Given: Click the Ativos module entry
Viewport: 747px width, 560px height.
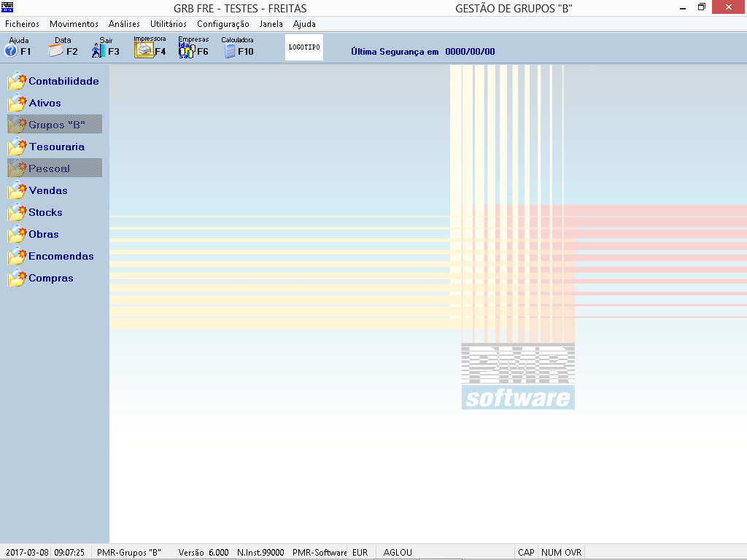Looking at the screenshot, I should click(x=45, y=103).
